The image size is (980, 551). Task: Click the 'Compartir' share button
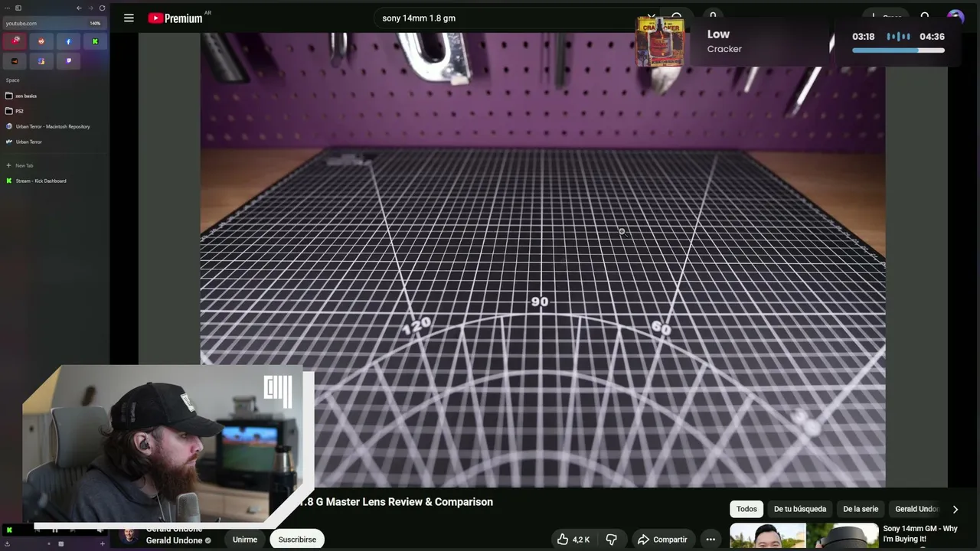pos(663,540)
